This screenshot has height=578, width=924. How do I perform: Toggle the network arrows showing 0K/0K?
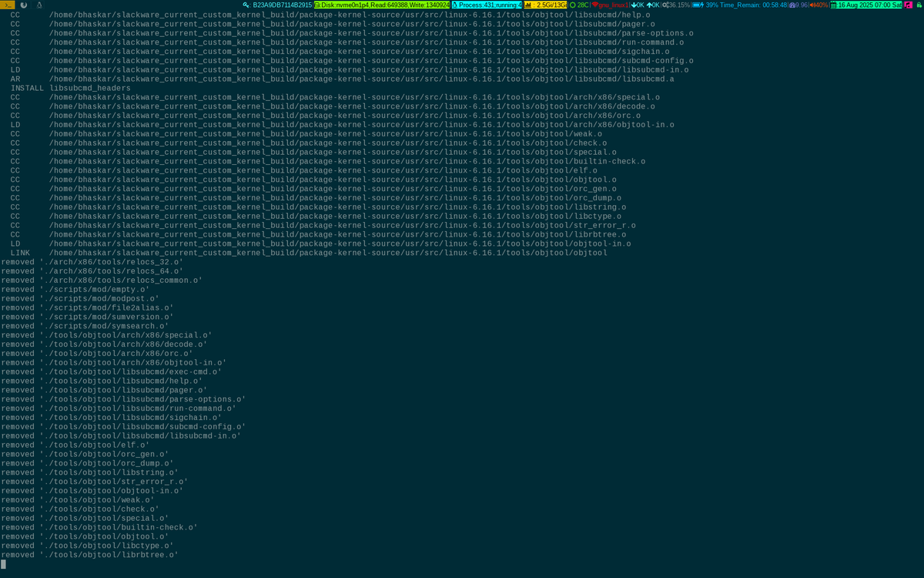click(x=645, y=5)
